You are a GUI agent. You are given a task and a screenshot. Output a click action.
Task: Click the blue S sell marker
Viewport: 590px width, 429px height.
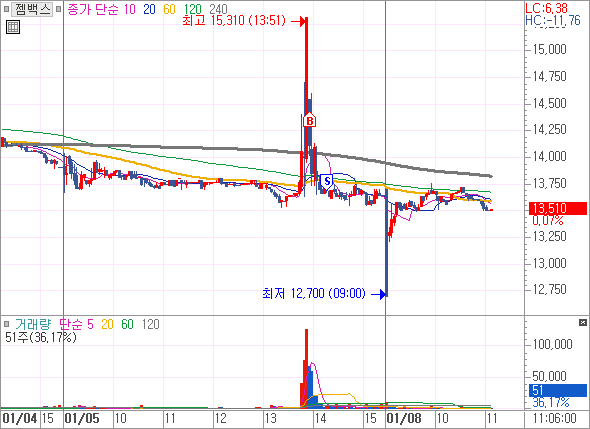coord(327,182)
